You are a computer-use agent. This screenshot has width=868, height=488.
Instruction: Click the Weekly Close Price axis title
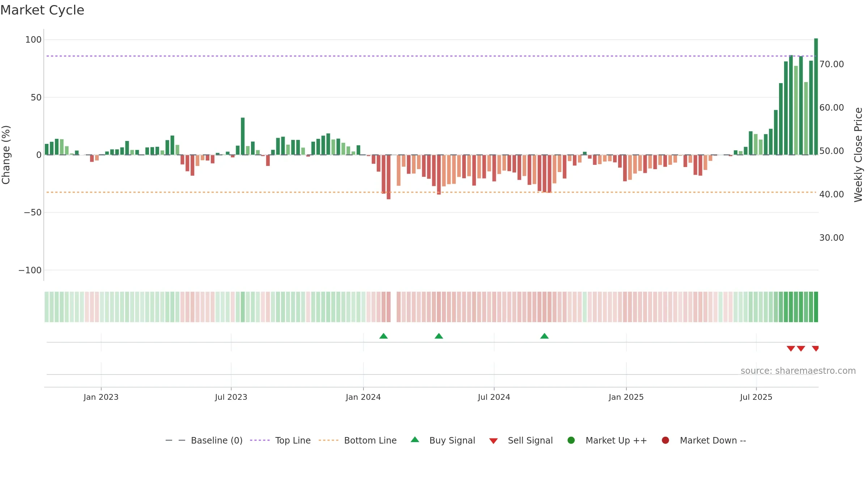[x=858, y=155]
